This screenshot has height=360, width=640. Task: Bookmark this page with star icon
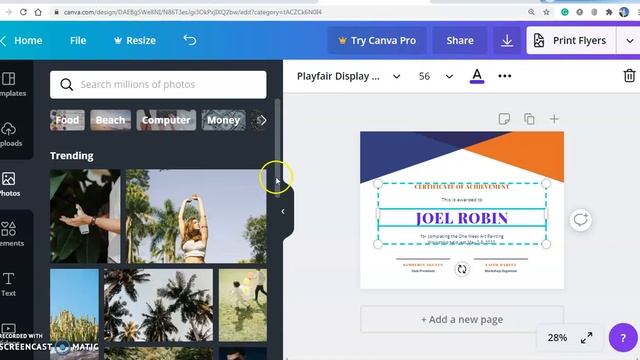546,12
